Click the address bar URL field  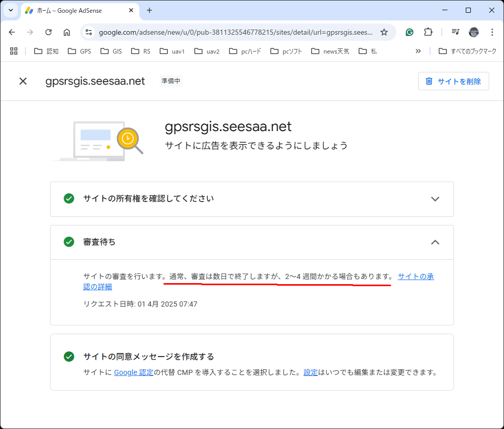click(x=236, y=32)
